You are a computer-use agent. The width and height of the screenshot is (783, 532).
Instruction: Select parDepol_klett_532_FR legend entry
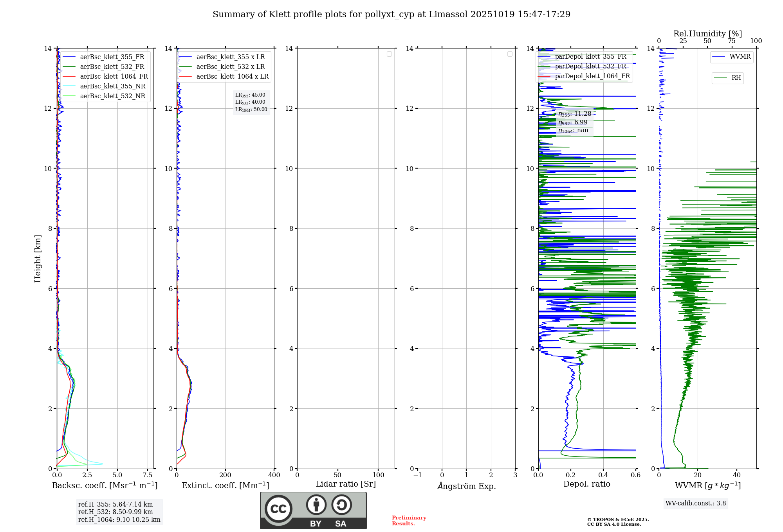590,66
